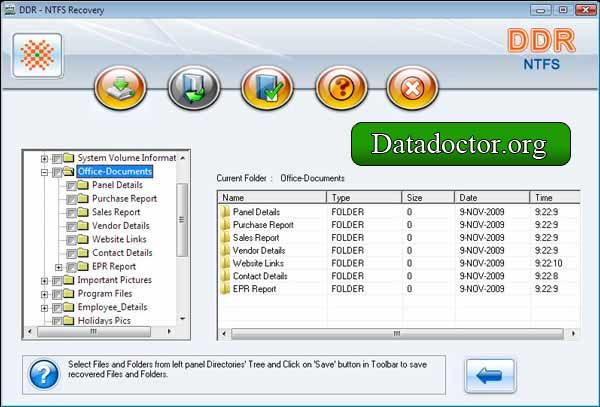This screenshot has width=600, height=407.
Task: Click Sales Report folder icon in file list
Action: (225, 238)
